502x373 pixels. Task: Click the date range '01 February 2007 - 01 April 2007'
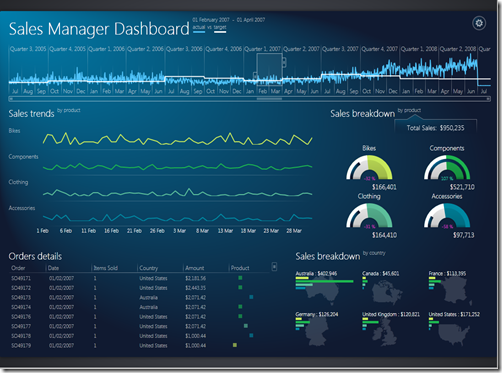[x=229, y=20]
